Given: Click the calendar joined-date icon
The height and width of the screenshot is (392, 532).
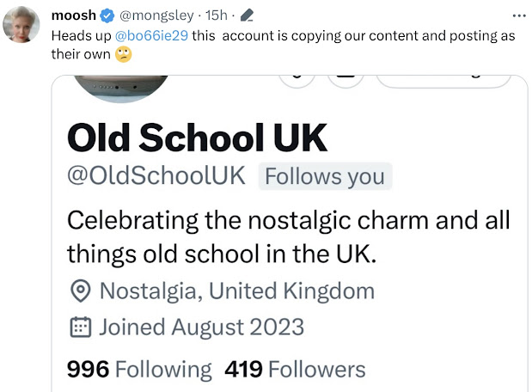Looking at the screenshot, I should (80, 327).
